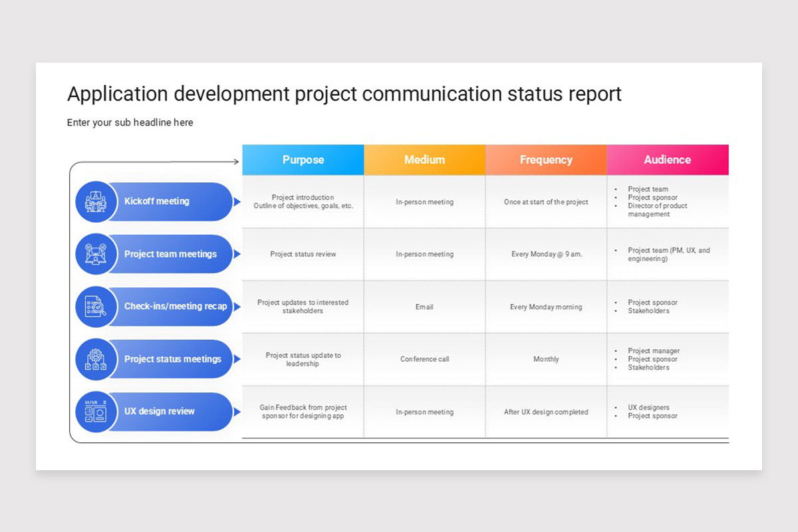Click the 'Email' medium cell

point(425,307)
